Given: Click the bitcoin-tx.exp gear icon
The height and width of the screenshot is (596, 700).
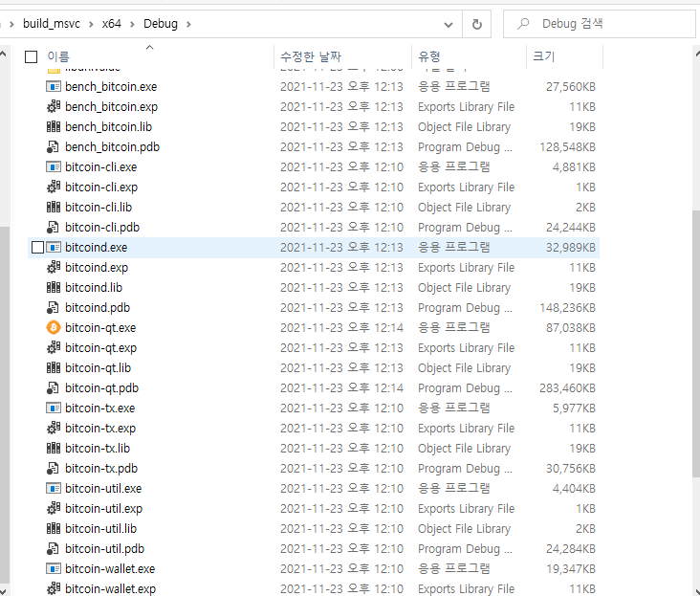Looking at the screenshot, I should pos(54,428).
